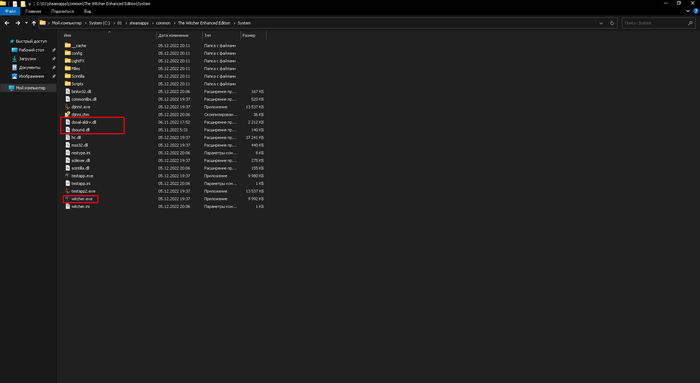Open the Scripts folder

tap(77, 83)
